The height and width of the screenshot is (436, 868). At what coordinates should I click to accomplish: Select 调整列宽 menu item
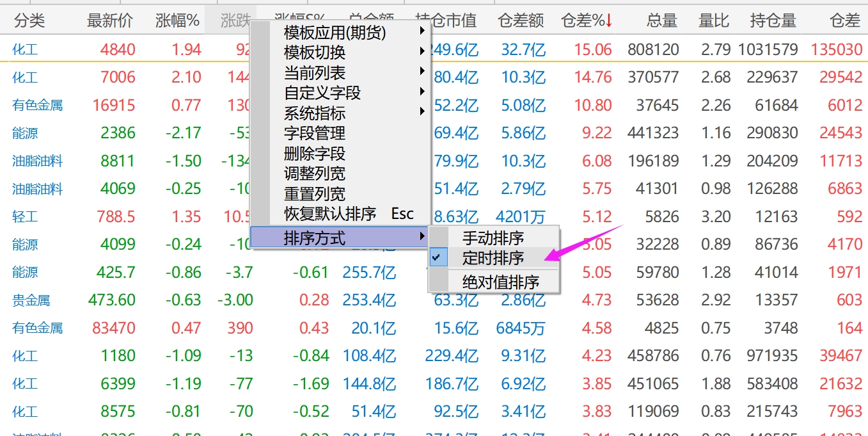click(x=314, y=174)
